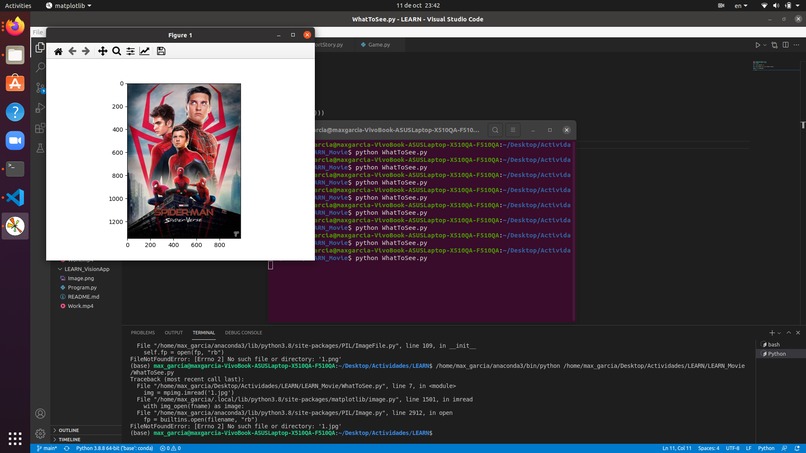This screenshot has width=806, height=453.
Task: Split the editor to the right
Action: [x=785, y=45]
